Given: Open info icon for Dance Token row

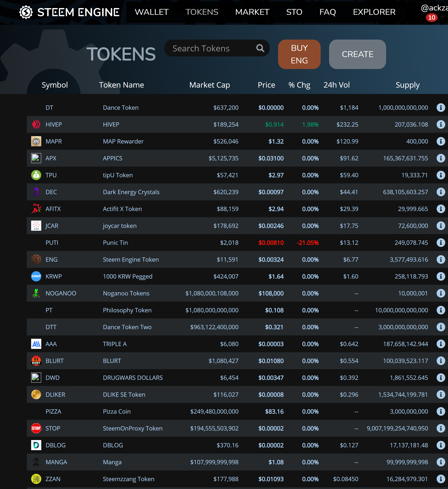Looking at the screenshot, I should click(x=440, y=107).
